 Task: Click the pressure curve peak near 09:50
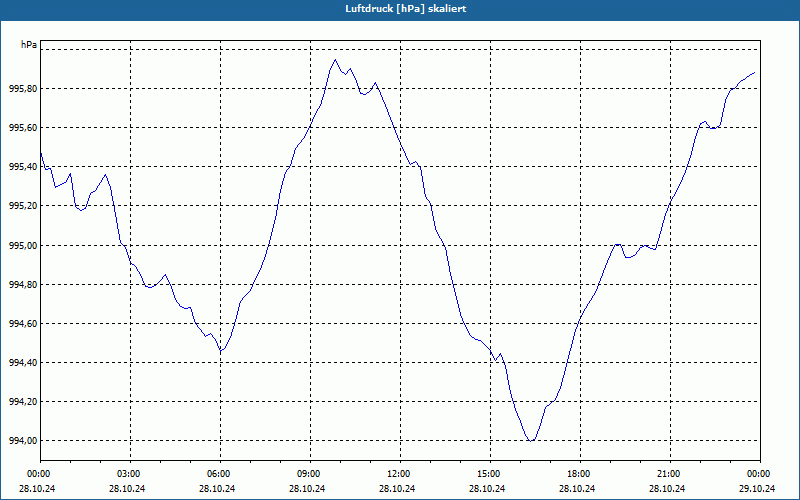coord(335,60)
